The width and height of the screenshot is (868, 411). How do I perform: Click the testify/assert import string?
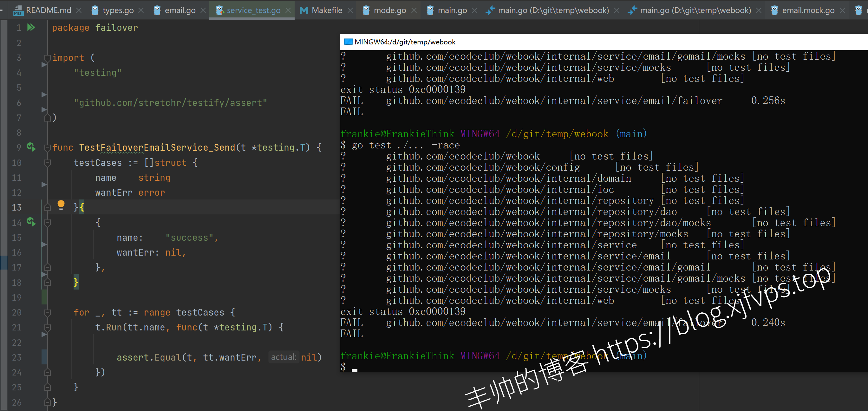click(171, 103)
